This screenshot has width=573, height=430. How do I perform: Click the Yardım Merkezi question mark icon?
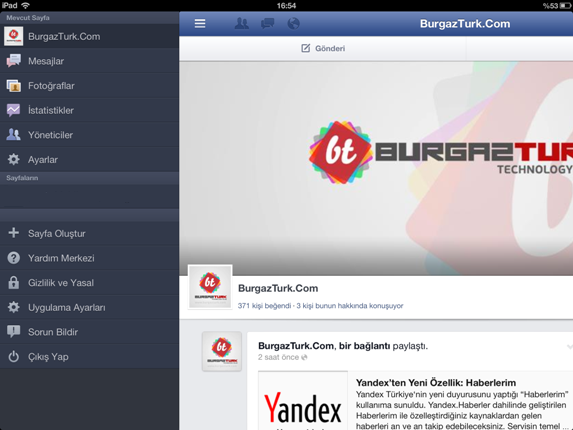pyautogui.click(x=14, y=258)
